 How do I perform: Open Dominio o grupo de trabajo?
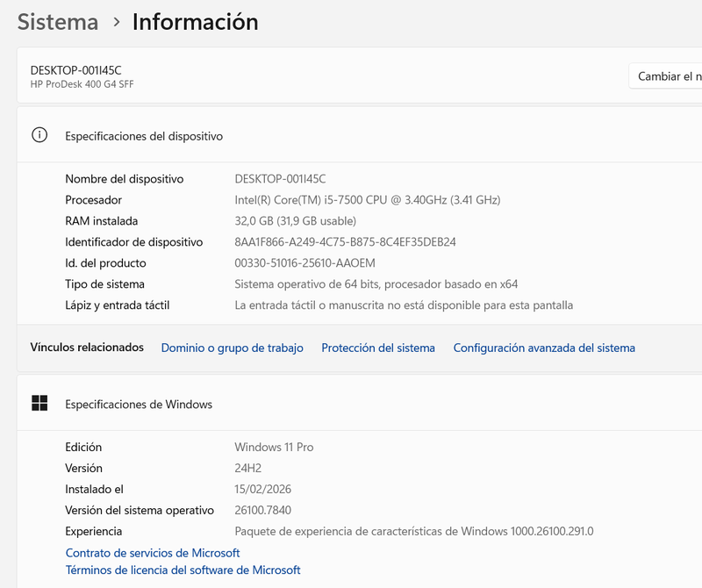(232, 348)
